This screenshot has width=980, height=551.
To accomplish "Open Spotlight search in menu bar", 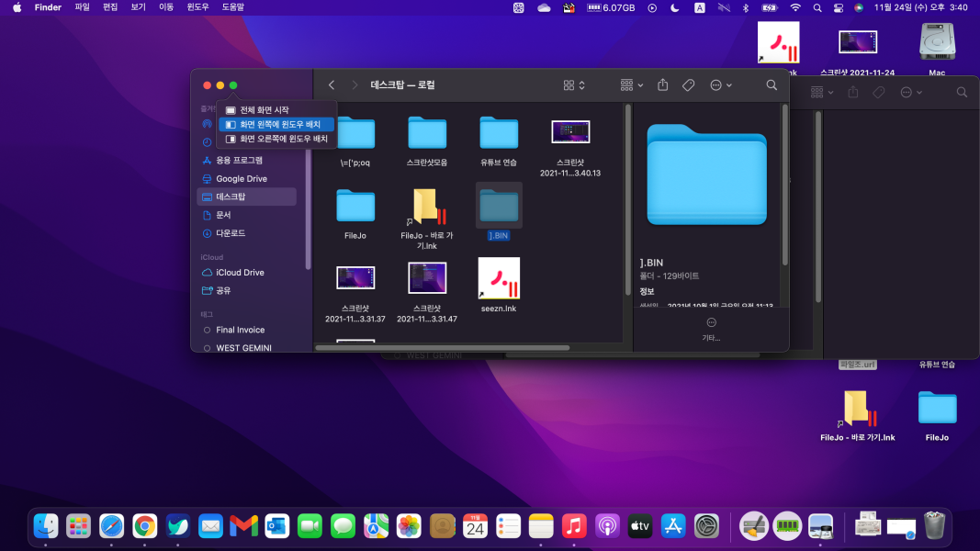I will 817,7.
